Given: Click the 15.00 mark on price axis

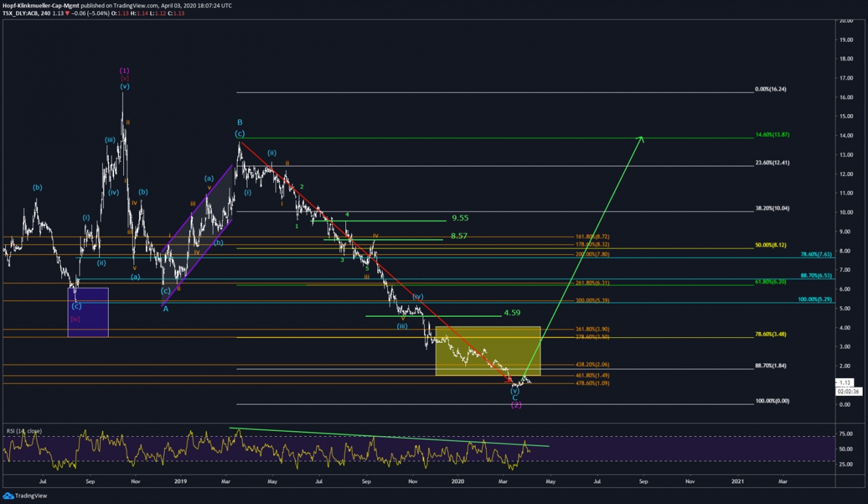Looking at the screenshot, I should pyautogui.click(x=846, y=117).
